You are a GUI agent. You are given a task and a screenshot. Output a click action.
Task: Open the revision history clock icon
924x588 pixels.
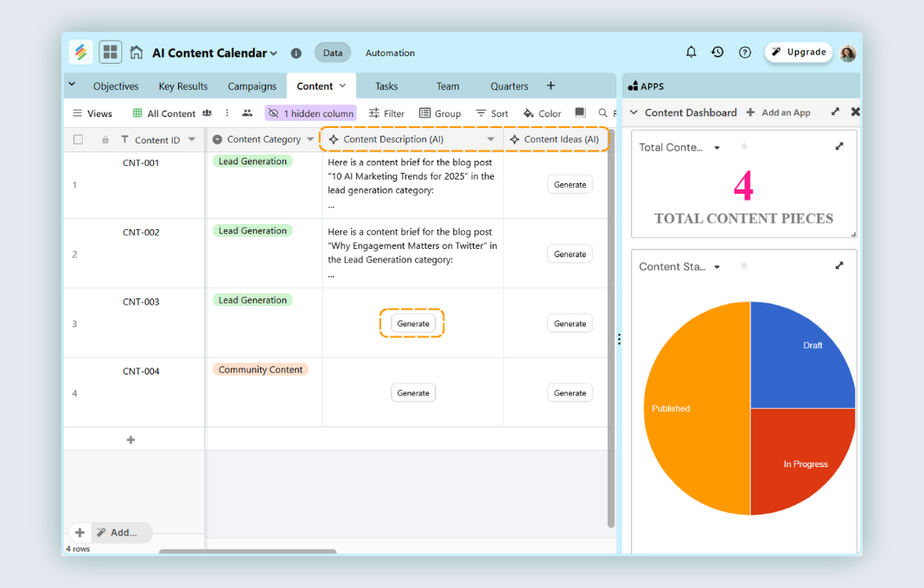click(717, 52)
